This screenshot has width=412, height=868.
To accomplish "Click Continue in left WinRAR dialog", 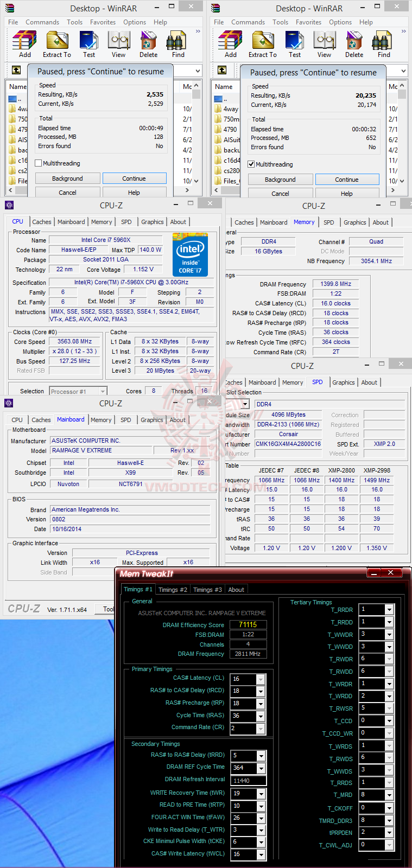I will point(134,178).
